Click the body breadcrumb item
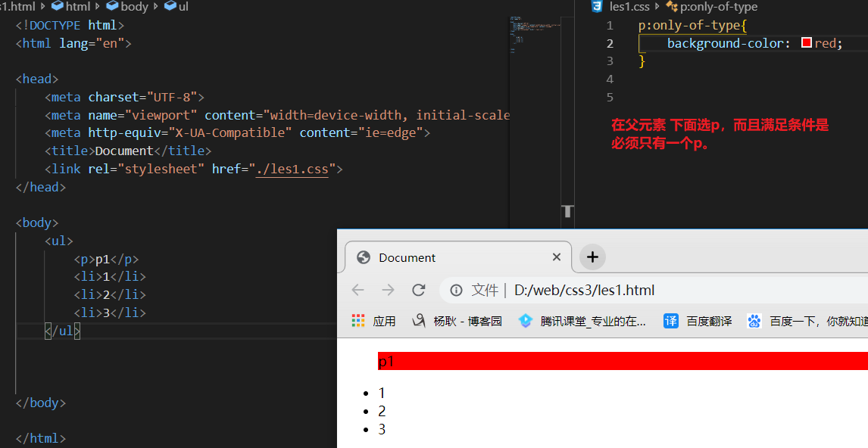 [x=127, y=6]
